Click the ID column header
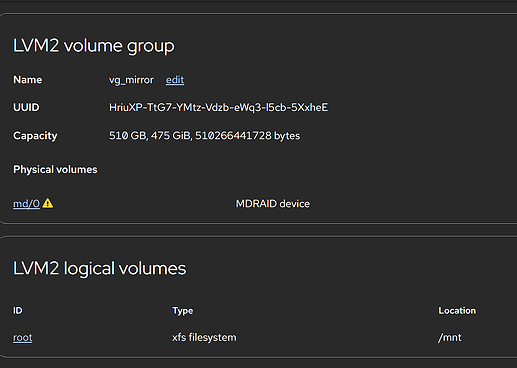 coord(18,311)
